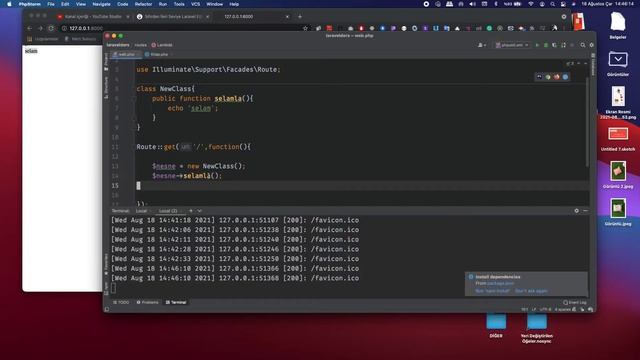This screenshot has width=640, height=360.
Task: Switch to the second editor file tab
Action: point(158,54)
